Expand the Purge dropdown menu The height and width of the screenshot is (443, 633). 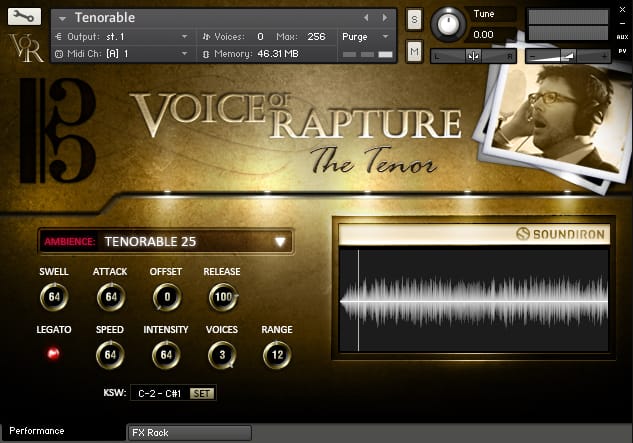[365, 36]
